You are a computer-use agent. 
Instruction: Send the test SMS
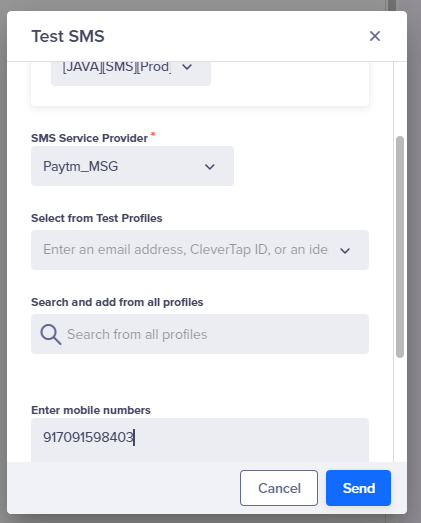click(359, 488)
